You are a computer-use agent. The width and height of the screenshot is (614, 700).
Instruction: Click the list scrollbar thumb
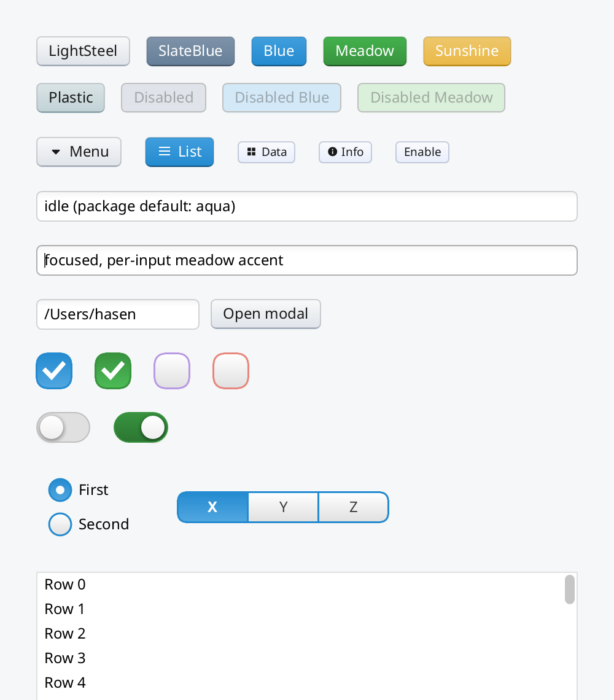[x=569, y=589]
